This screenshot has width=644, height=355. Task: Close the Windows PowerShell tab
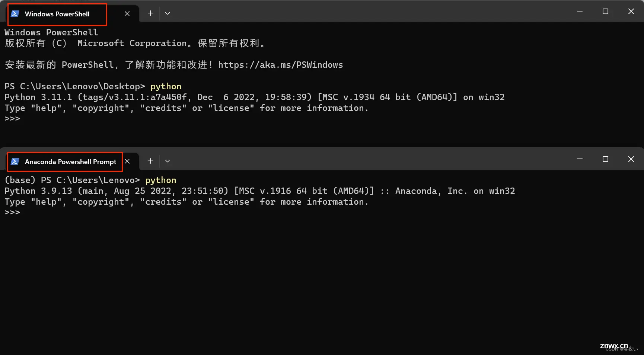coord(127,14)
